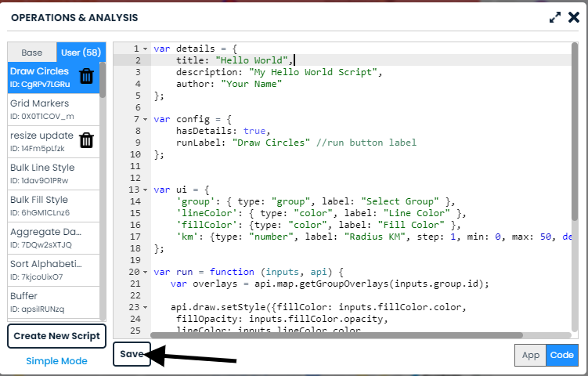Expand the dialog to full screen
Screen dimensions: 588x376
point(555,17)
